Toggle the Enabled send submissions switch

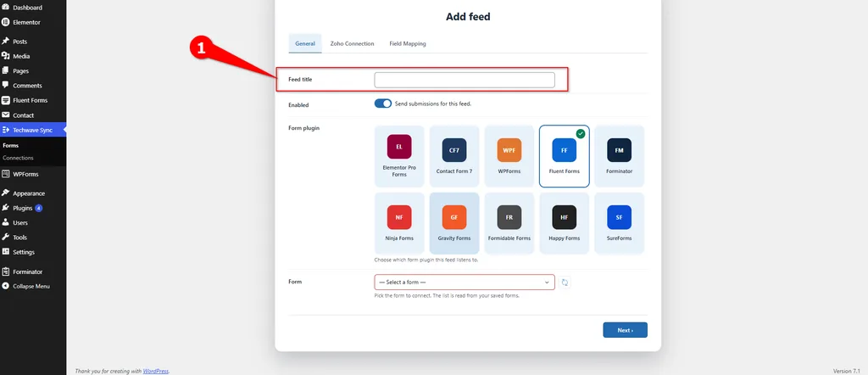pos(383,104)
